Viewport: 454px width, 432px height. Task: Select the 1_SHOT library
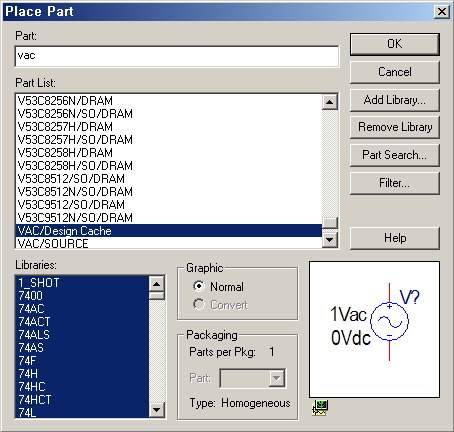coord(82,283)
